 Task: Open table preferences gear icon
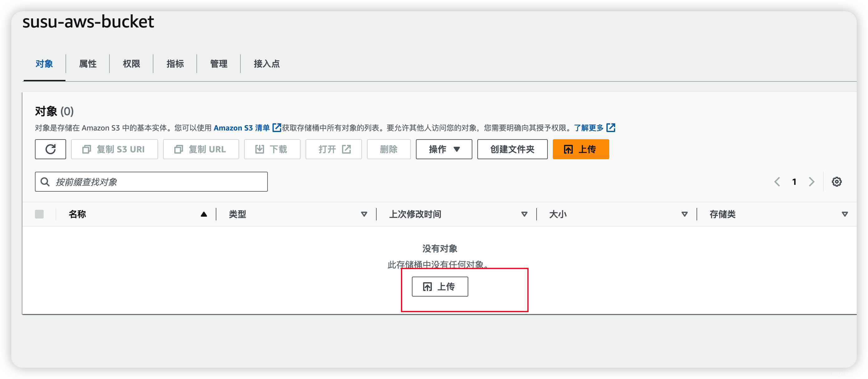pyautogui.click(x=837, y=182)
